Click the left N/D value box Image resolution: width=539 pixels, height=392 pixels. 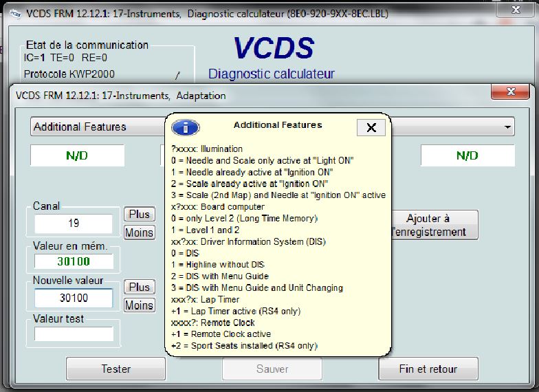pyautogui.click(x=77, y=155)
